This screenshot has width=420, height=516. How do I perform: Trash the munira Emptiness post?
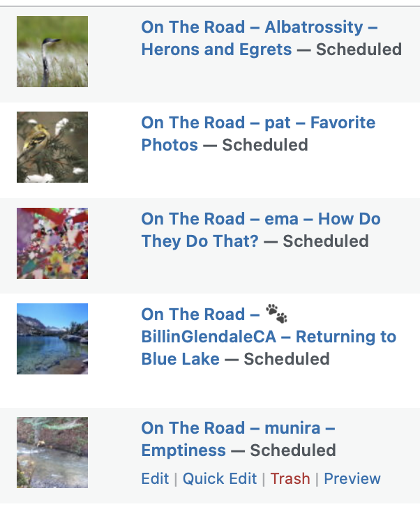[x=290, y=479]
